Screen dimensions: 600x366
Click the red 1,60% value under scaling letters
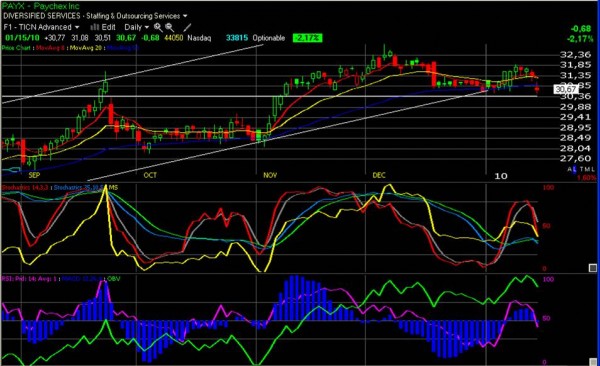586,178
